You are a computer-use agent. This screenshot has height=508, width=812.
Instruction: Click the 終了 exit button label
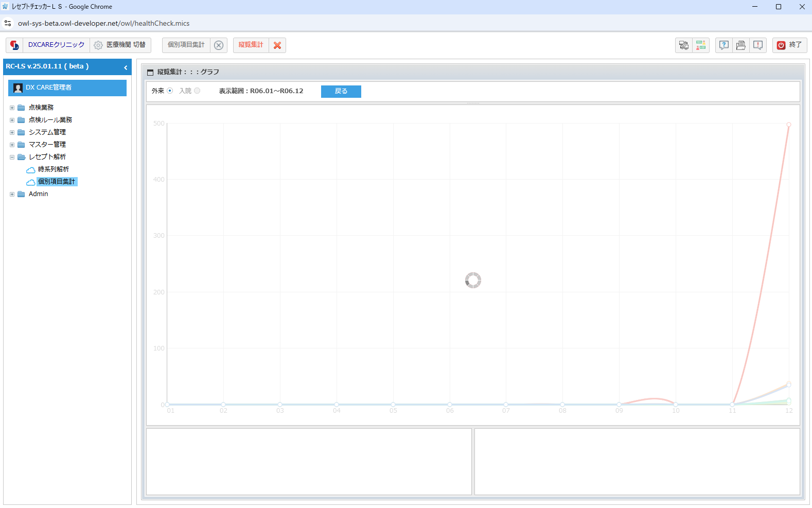click(x=796, y=45)
